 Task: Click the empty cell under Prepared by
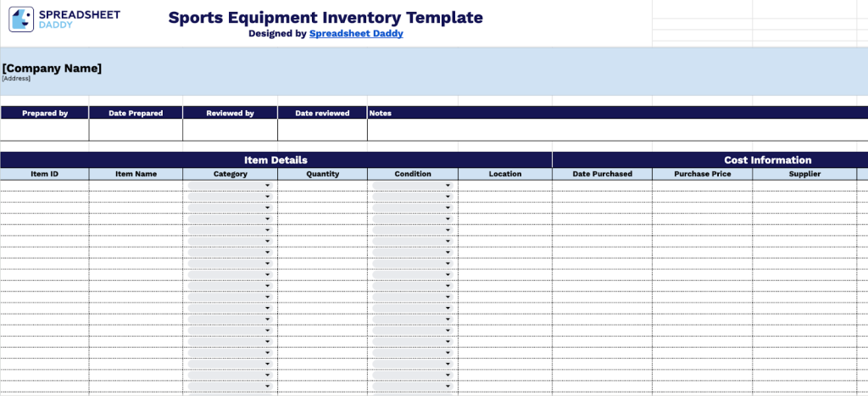click(x=44, y=130)
